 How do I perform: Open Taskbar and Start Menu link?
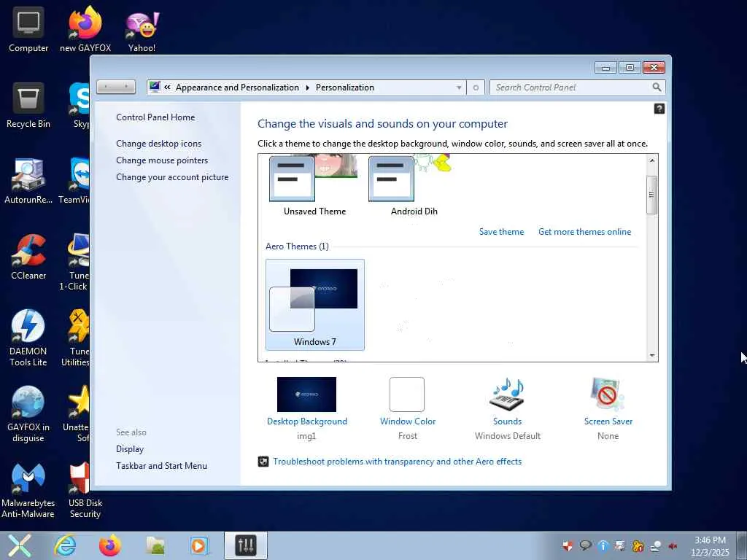pos(161,466)
